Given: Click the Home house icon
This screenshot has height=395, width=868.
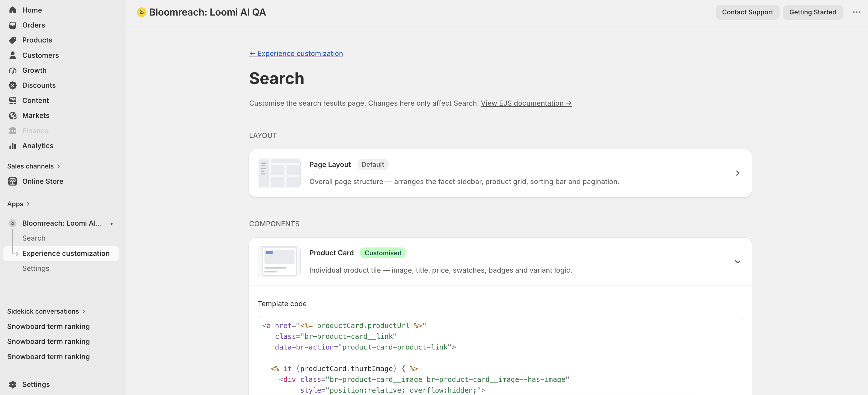Looking at the screenshot, I should pos(13,10).
